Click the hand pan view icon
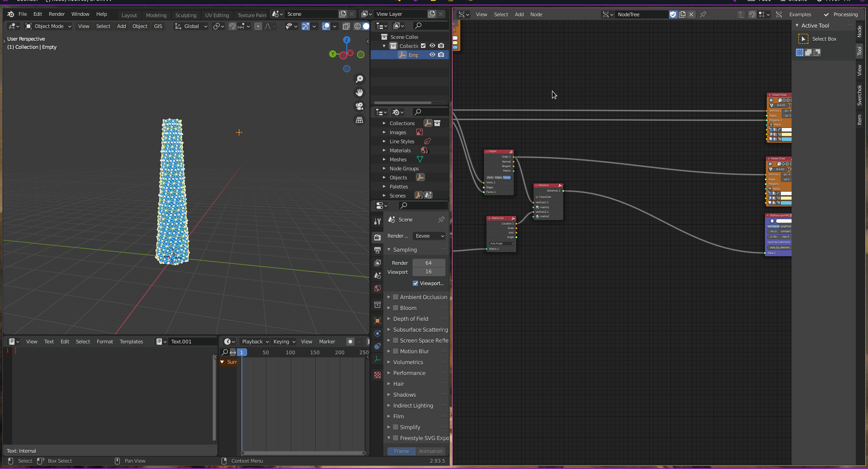Image resolution: width=868 pixels, height=469 pixels. click(x=359, y=93)
